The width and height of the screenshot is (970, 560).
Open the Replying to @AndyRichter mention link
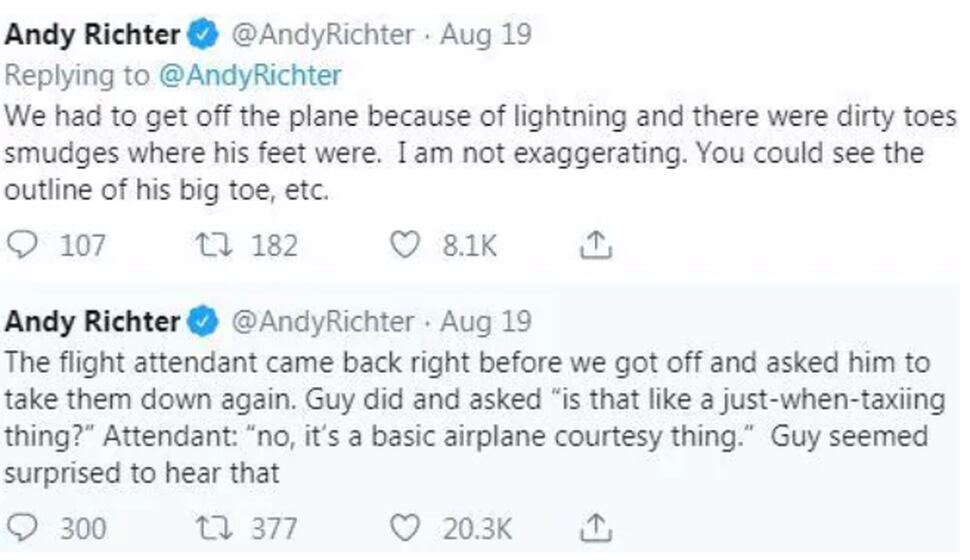pyautogui.click(x=250, y=75)
